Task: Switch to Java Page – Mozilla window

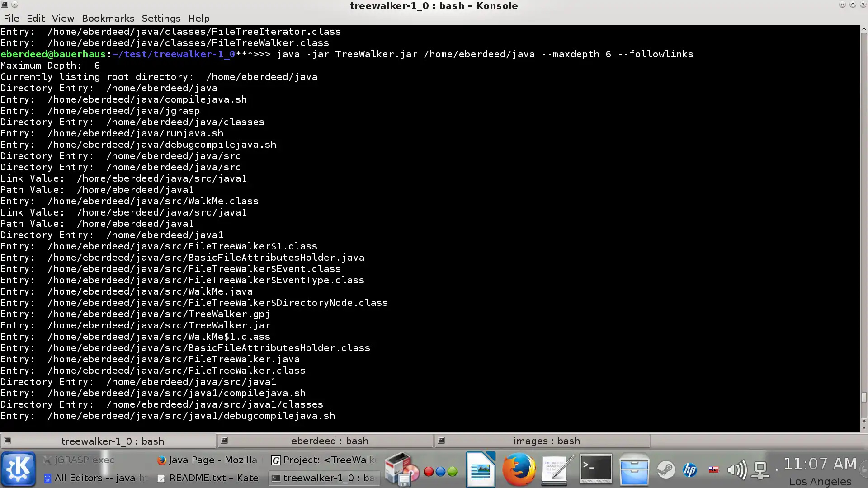Action: (x=207, y=460)
